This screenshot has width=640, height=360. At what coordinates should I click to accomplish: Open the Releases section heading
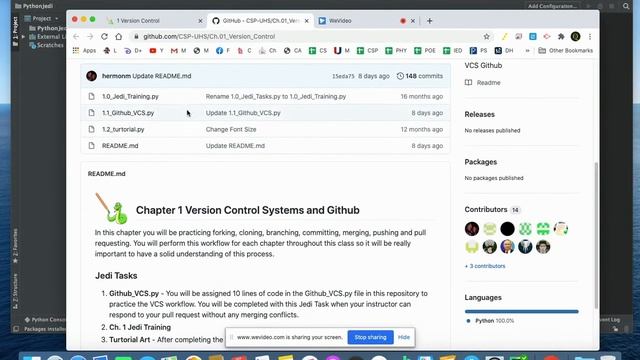pos(480,115)
